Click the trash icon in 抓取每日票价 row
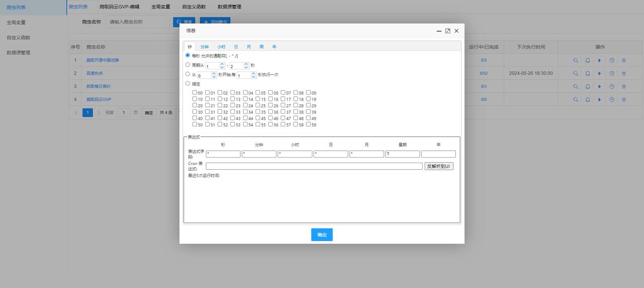This screenshot has height=288, width=644. 624,87
